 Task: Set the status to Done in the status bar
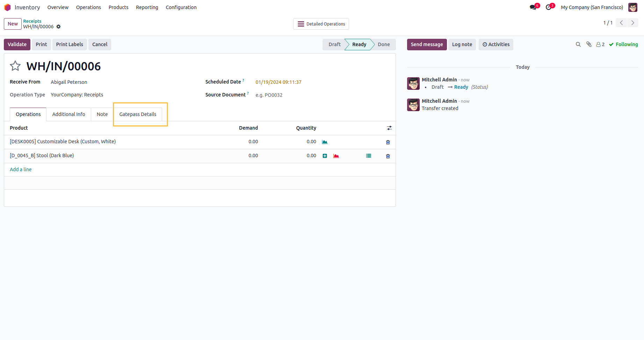(384, 44)
